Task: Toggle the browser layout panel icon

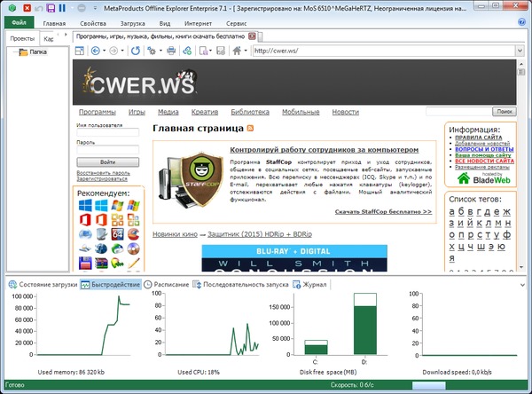Action: pos(80,51)
